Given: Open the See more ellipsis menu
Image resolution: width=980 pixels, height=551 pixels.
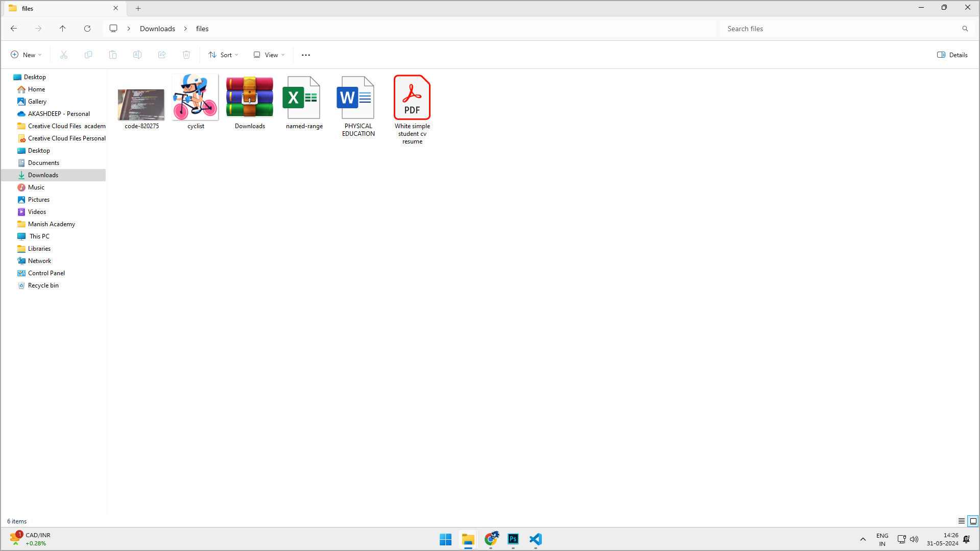Looking at the screenshot, I should pos(306,55).
